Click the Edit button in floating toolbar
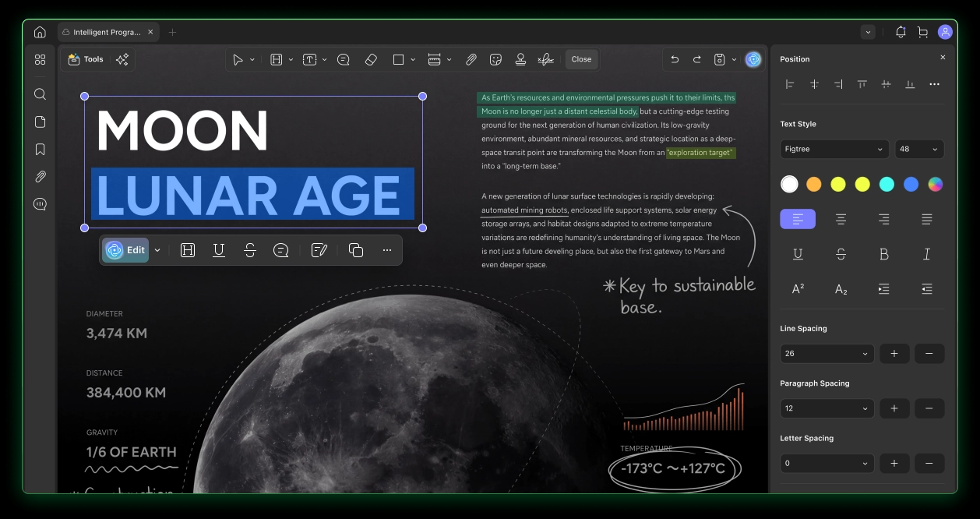 click(x=125, y=250)
